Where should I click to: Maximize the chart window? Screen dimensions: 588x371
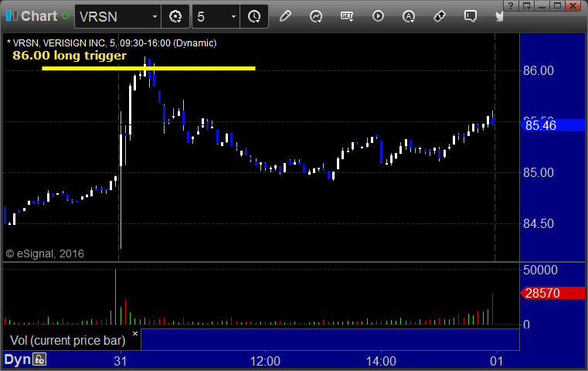click(557, 5)
